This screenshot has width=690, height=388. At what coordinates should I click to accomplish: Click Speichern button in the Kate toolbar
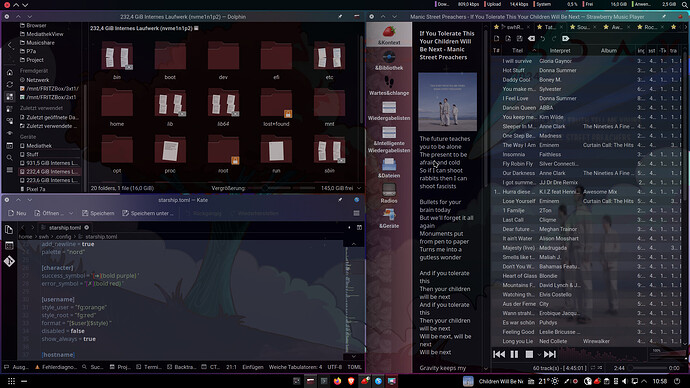pos(98,213)
